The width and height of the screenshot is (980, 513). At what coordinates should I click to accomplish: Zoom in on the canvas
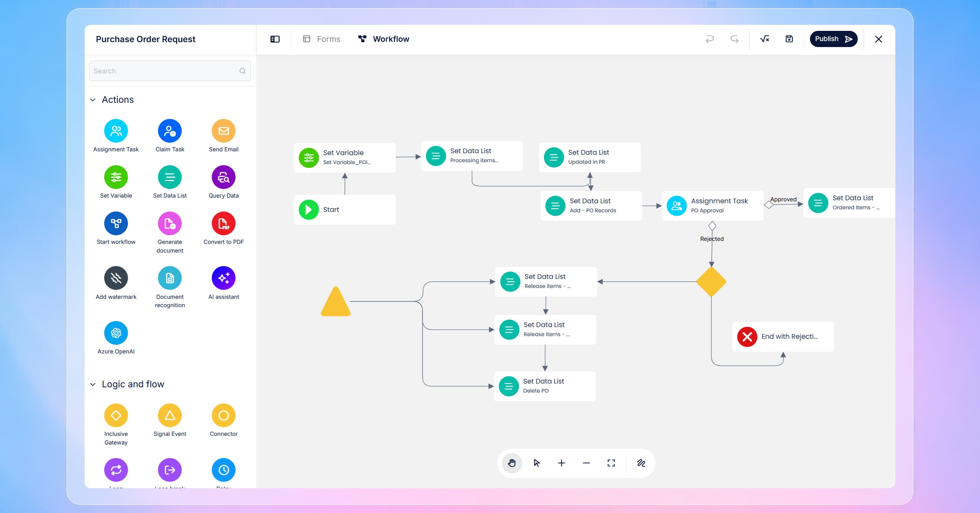point(561,463)
